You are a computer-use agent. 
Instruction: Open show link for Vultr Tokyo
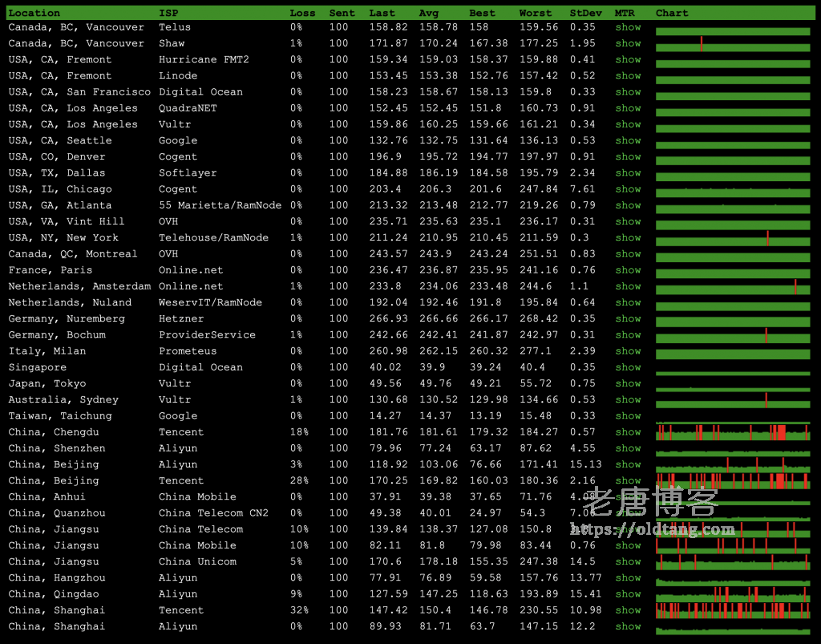tap(628, 383)
